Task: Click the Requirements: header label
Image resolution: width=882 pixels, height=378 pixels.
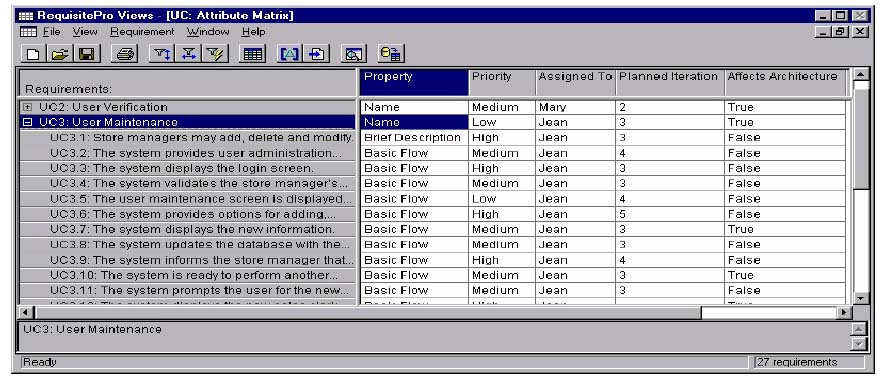Action: pos(69,89)
